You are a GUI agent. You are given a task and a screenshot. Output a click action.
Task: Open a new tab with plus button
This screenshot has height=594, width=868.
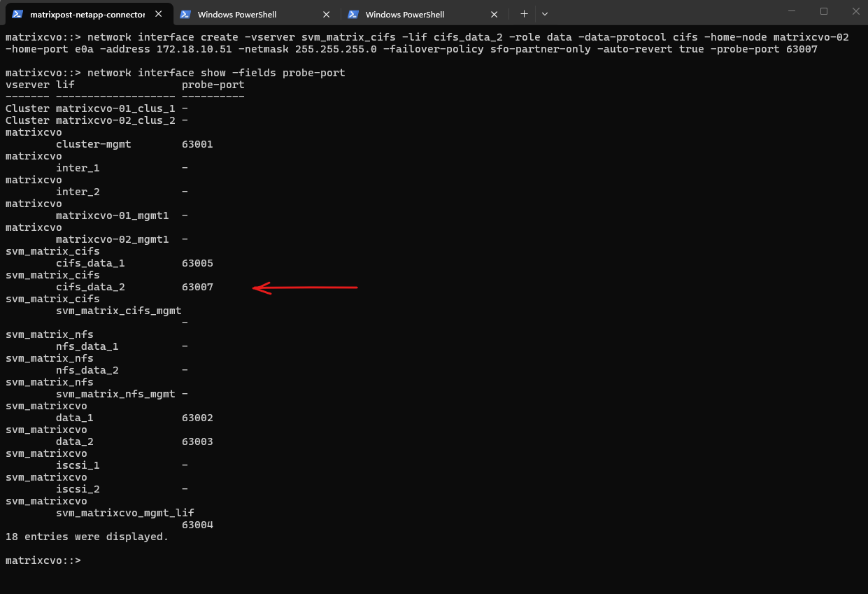(524, 14)
